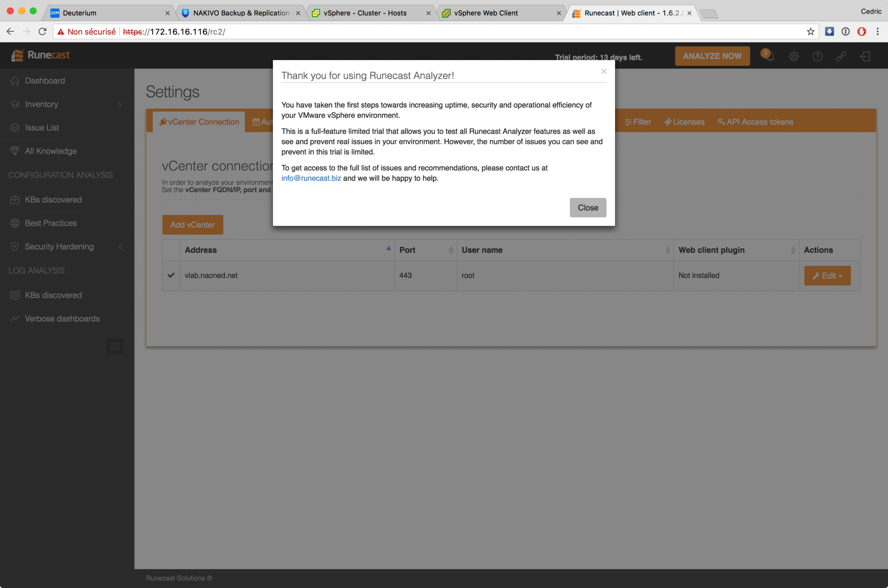Open the Edit dropdown for vlab.naoned.net
888x588 pixels.
point(827,276)
